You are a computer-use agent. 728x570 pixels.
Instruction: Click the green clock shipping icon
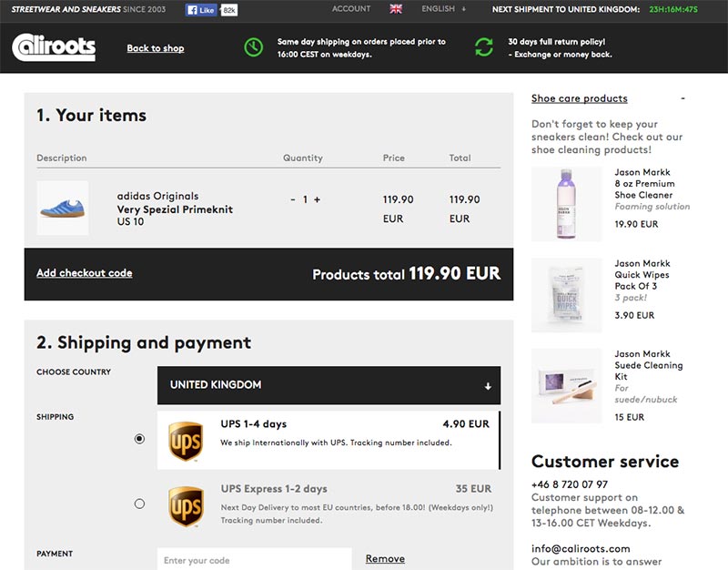pos(254,47)
